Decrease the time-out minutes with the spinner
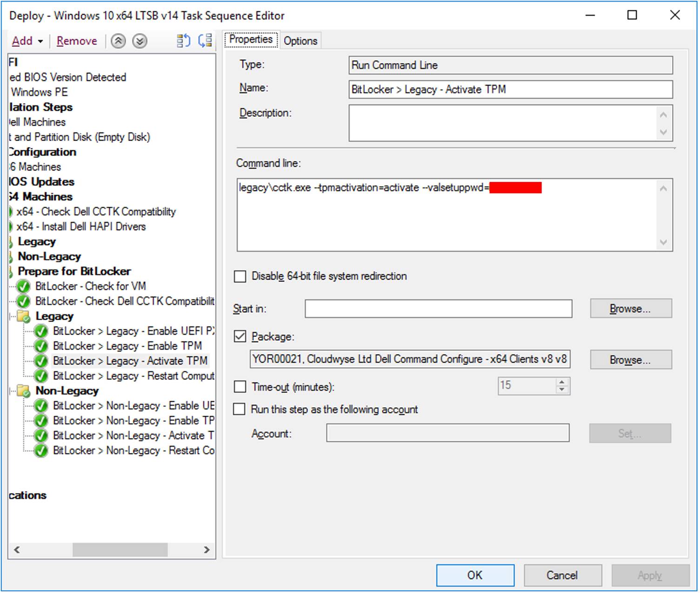The height and width of the screenshot is (593, 700). tap(562, 390)
